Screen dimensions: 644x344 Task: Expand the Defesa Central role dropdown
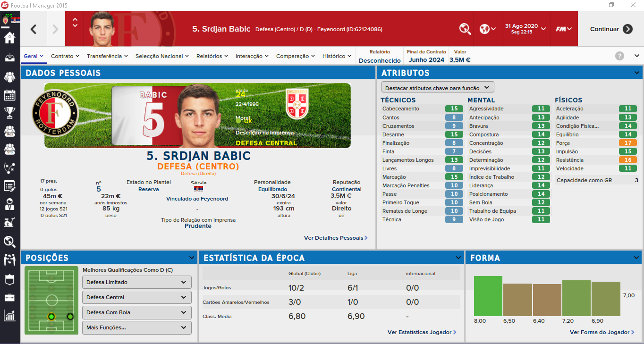click(x=137, y=297)
